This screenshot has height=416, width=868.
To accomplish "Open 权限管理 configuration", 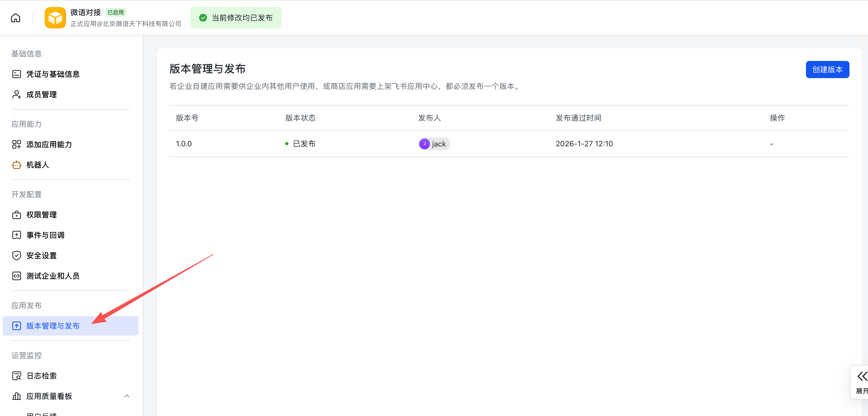I will point(41,214).
